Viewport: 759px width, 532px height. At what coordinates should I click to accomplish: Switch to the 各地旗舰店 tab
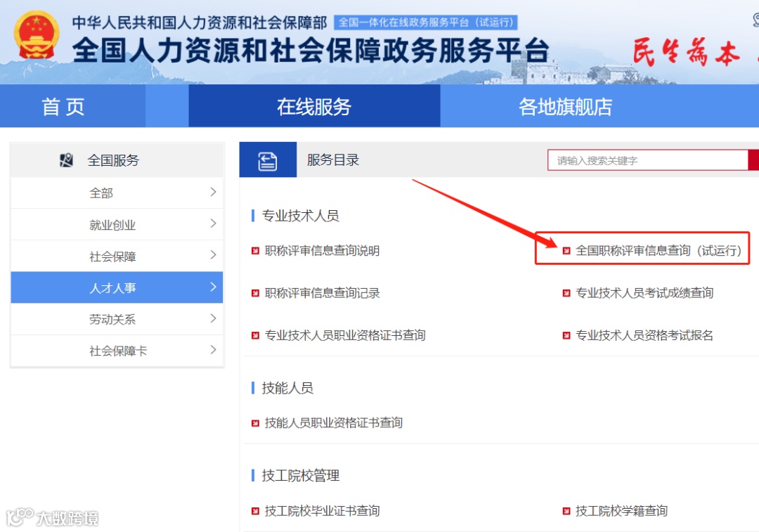[x=565, y=106]
